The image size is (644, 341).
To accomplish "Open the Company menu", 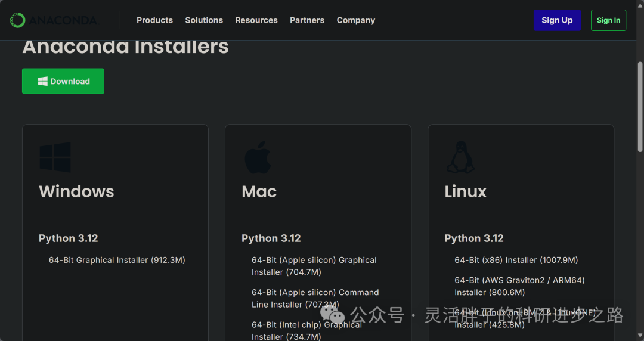I will tap(355, 20).
